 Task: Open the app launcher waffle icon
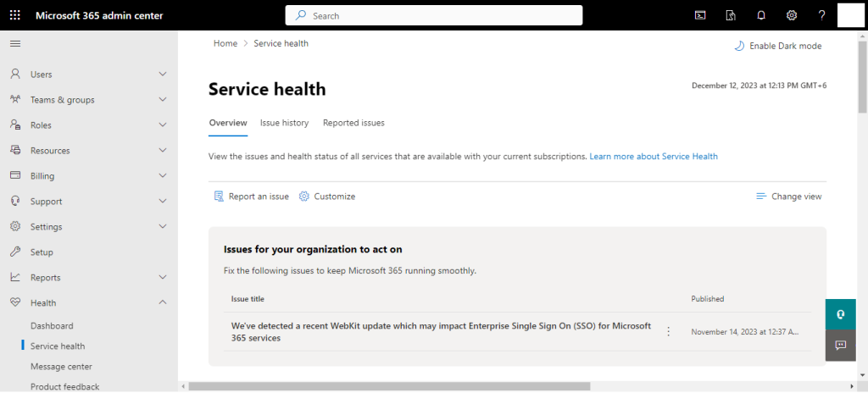(x=15, y=15)
